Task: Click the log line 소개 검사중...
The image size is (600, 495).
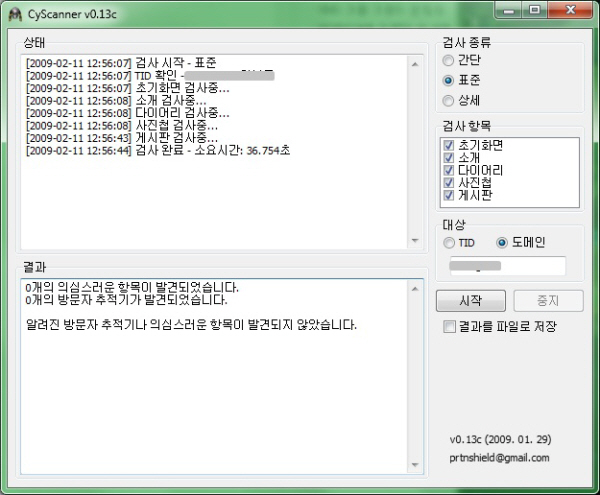Action: 116,101
